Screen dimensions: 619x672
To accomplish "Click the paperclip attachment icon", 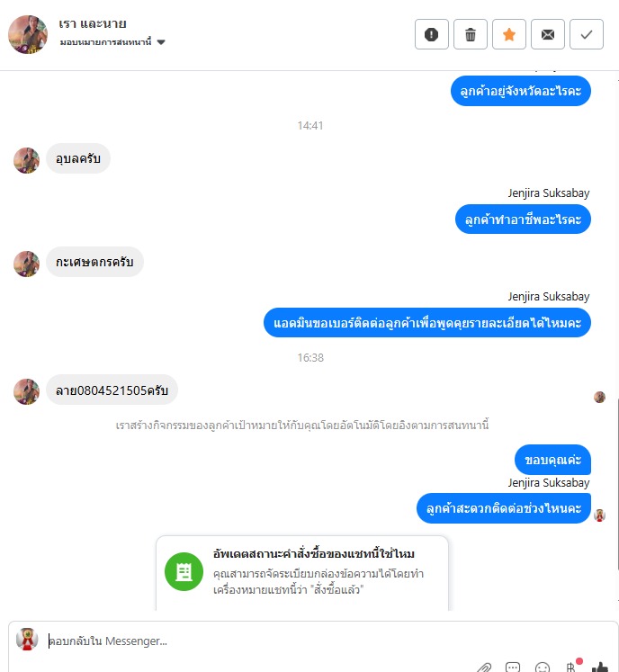I will pos(484,667).
